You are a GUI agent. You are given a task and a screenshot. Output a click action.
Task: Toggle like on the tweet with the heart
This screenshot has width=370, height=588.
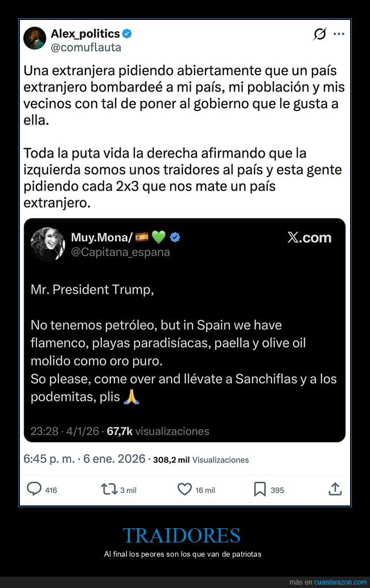[x=184, y=489]
